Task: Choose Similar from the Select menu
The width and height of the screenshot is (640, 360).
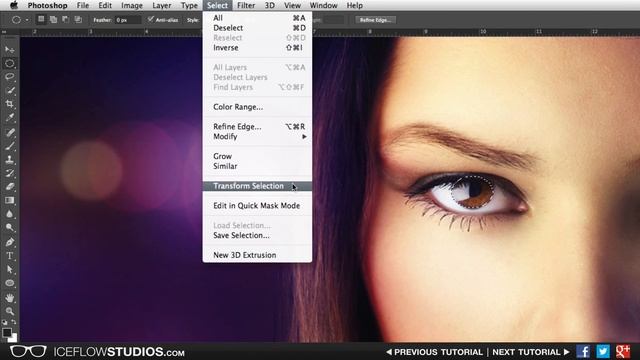Action: (x=257, y=166)
